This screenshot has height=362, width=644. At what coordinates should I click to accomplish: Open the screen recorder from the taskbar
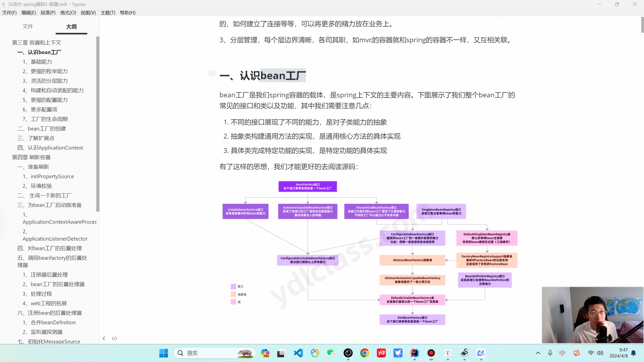431,353
